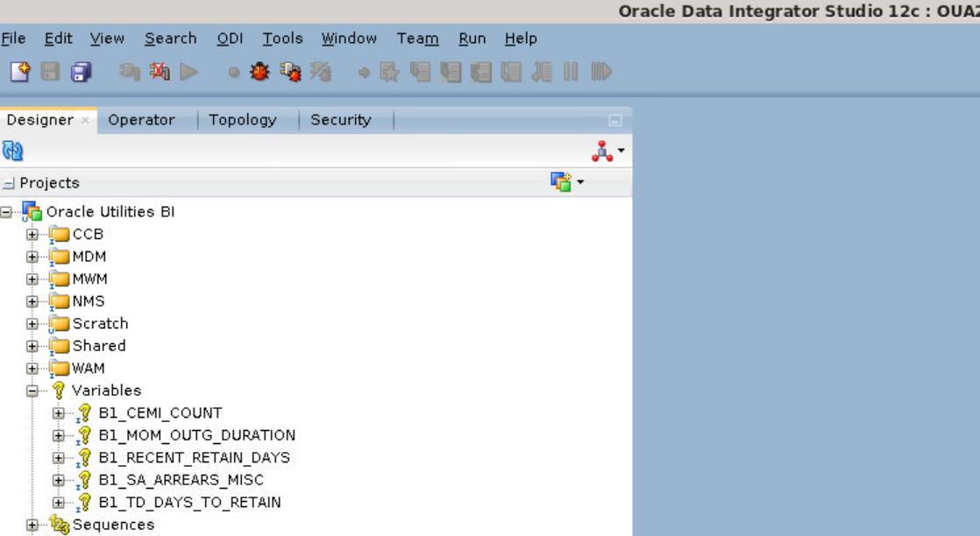Screen dimensions: 980x536
Task: Expand the B1_TD_DAYS_TO_RETAIN variable node
Action: [59, 502]
